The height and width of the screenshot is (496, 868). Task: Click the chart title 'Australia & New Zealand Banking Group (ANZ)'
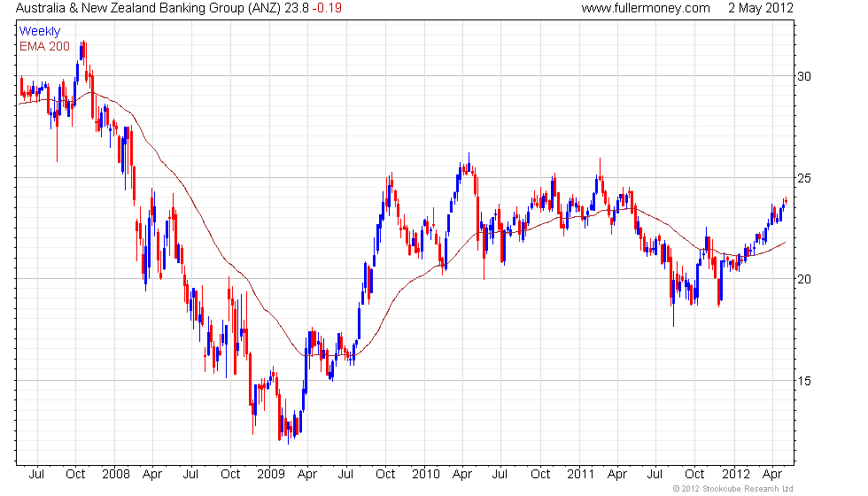click(x=149, y=8)
